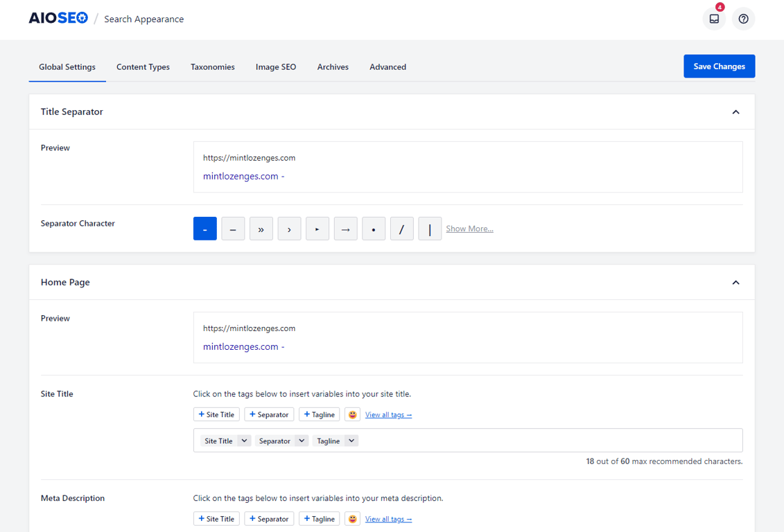Screen dimensions: 784x532
Task: Click the Save Changes button
Action: 719,66
